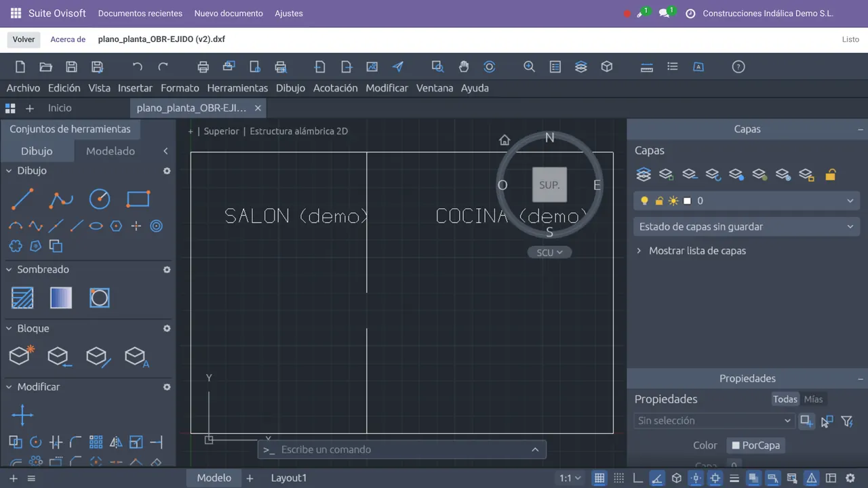Open the SCU coordinate system dropdown
Viewport: 868px width, 488px height.
point(549,252)
